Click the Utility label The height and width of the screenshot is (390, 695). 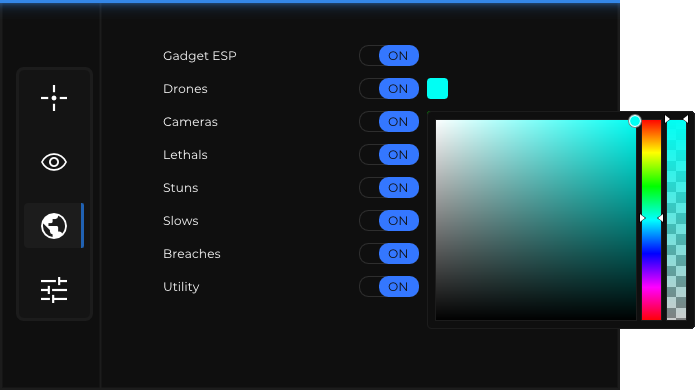point(181,287)
